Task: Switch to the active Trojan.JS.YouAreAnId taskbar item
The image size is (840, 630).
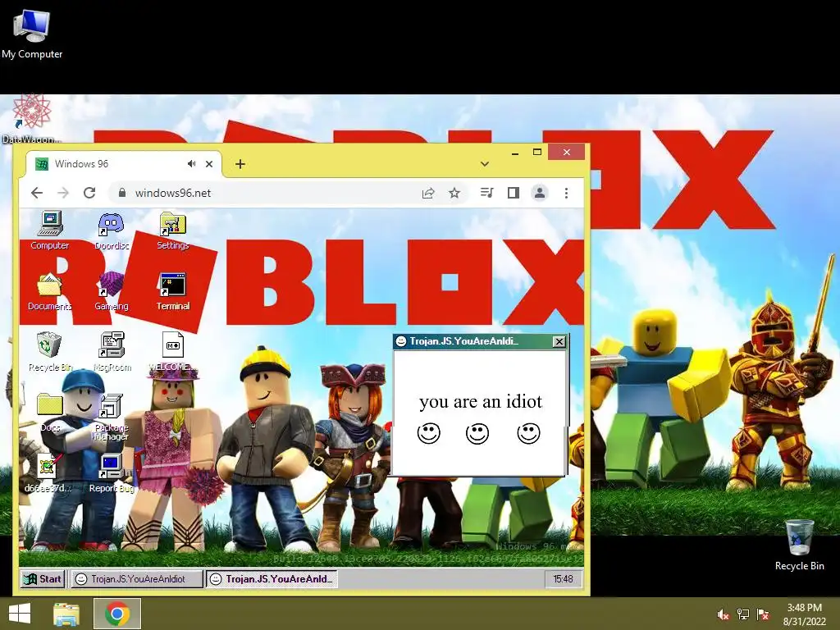Action: pyautogui.click(x=272, y=578)
